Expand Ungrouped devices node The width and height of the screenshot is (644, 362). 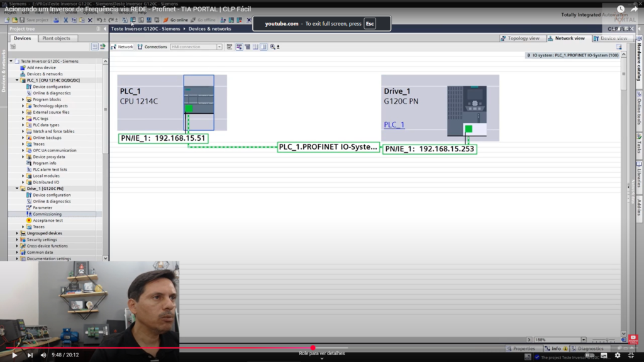pyautogui.click(x=17, y=233)
